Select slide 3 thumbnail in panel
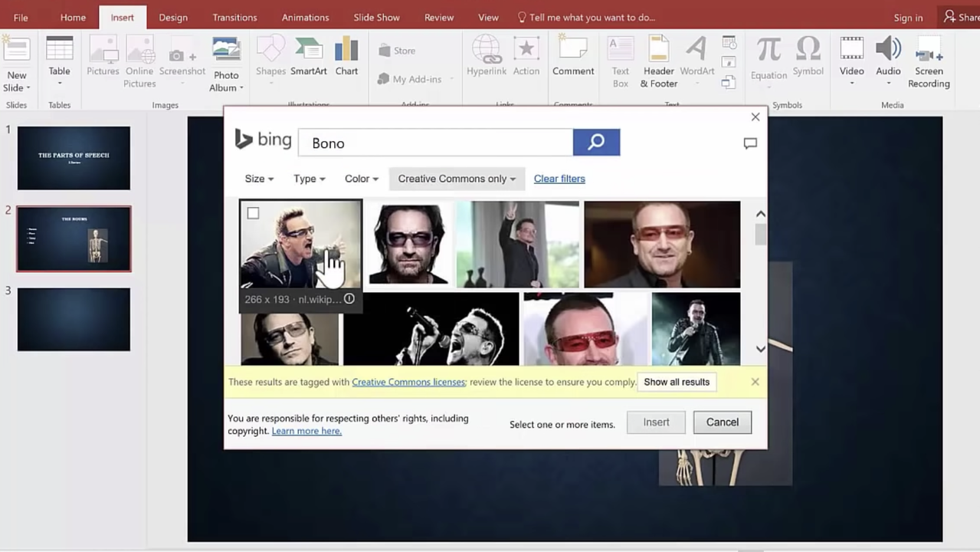980x552 pixels. pos(74,319)
